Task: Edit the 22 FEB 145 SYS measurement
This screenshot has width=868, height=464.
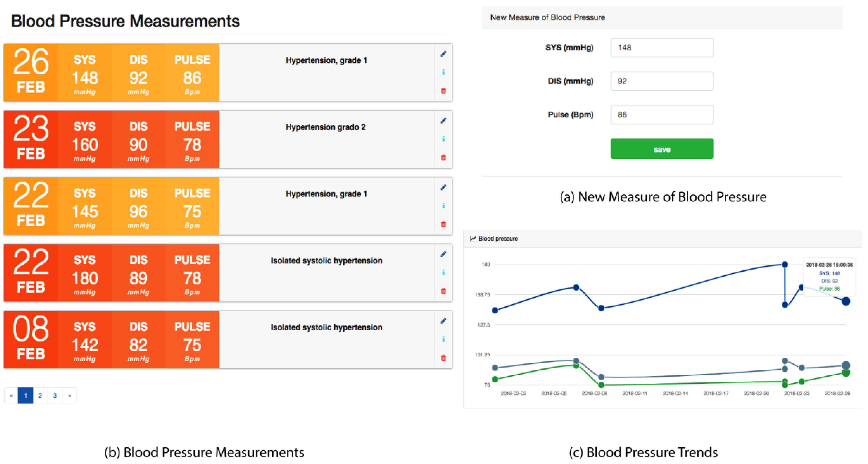Action: tap(443, 187)
